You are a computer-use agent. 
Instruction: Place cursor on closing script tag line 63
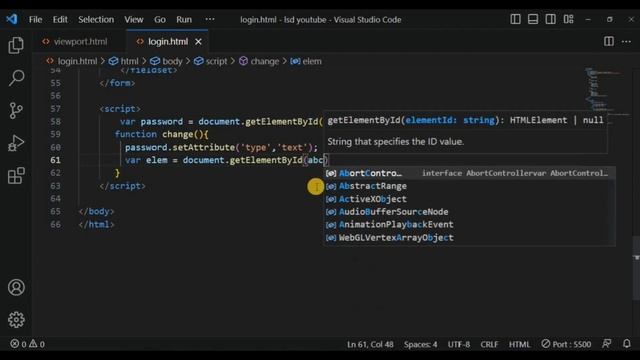pyautogui.click(x=122, y=186)
